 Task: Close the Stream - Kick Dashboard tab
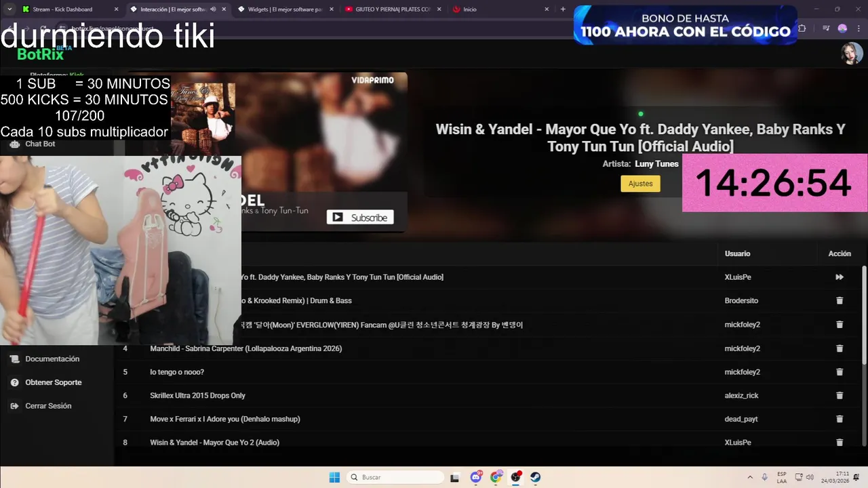pyautogui.click(x=116, y=9)
